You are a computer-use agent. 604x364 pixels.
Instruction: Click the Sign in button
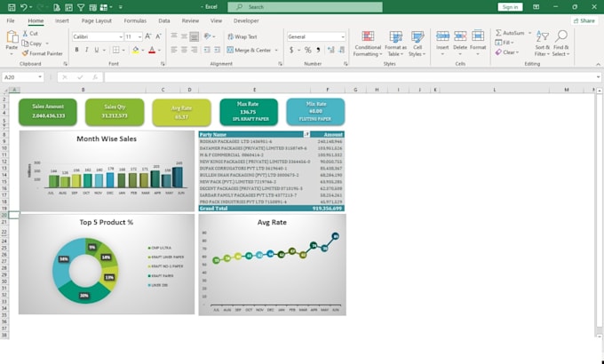(x=509, y=6)
